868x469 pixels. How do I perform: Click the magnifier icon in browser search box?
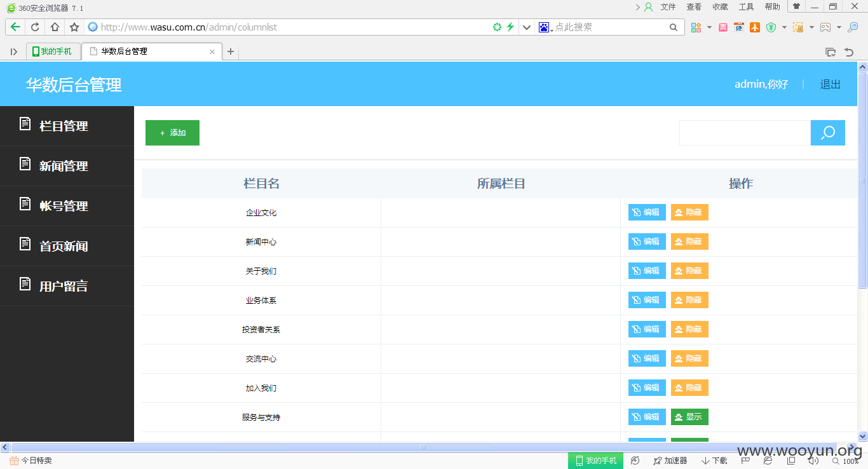pyautogui.click(x=674, y=27)
